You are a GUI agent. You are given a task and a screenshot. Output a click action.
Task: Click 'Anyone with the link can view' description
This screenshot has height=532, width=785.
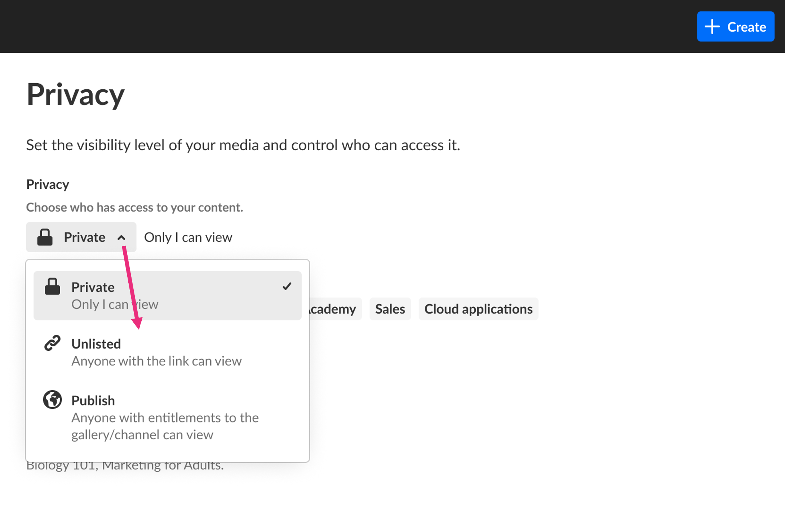(156, 361)
